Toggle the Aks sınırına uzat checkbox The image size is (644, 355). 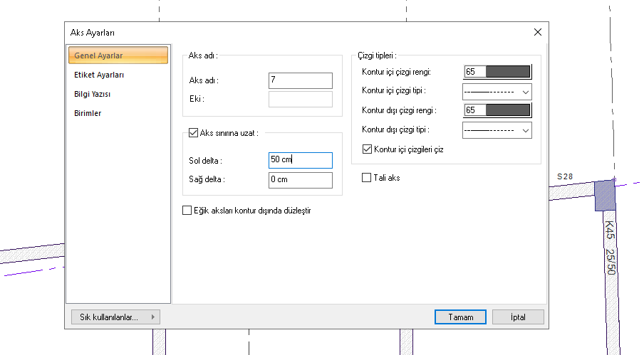click(x=193, y=133)
